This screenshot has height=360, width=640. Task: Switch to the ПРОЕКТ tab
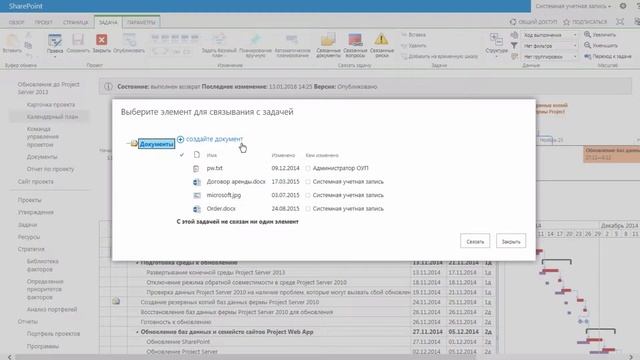(x=43, y=22)
